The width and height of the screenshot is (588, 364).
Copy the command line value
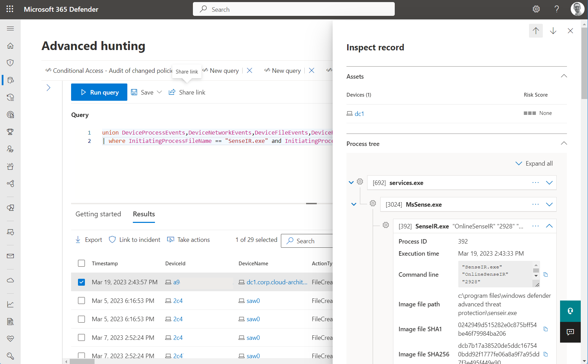[x=546, y=275]
